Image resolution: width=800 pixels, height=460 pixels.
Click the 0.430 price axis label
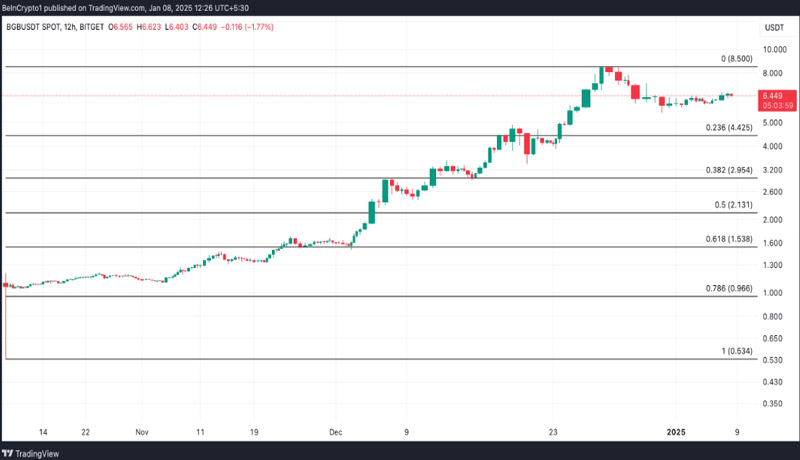click(772, 382)
